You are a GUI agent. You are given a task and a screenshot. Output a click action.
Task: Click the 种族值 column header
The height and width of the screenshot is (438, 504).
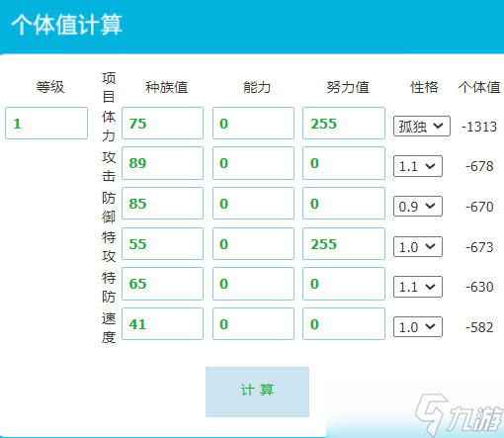pos(167,87)
